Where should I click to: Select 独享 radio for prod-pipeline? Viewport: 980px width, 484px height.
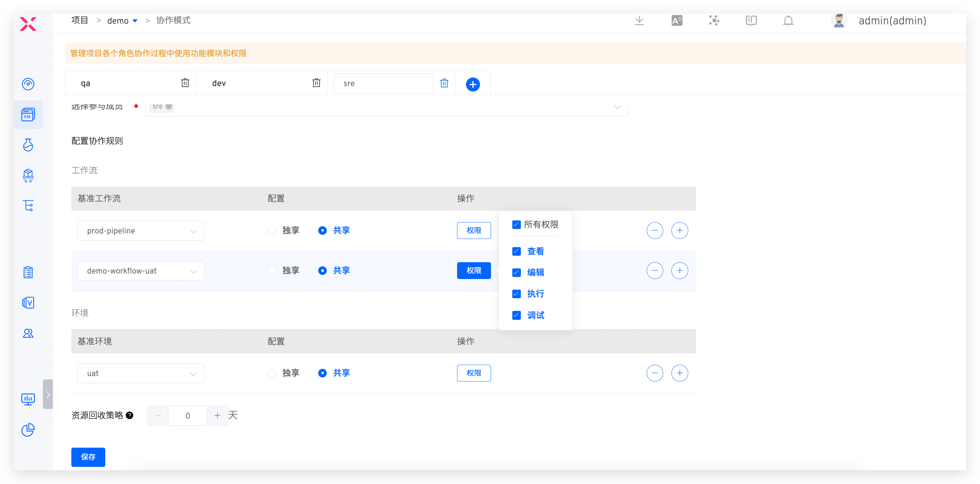(272, 230)
